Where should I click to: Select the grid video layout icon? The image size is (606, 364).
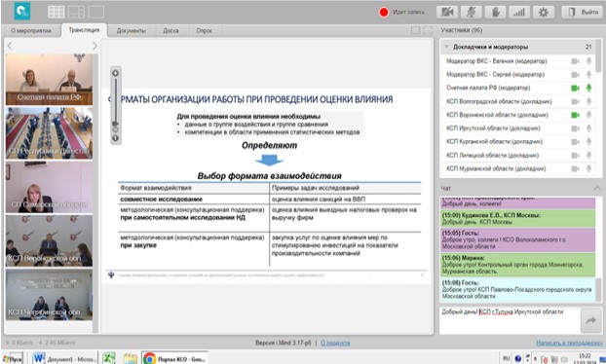click(x=57, y=12)
